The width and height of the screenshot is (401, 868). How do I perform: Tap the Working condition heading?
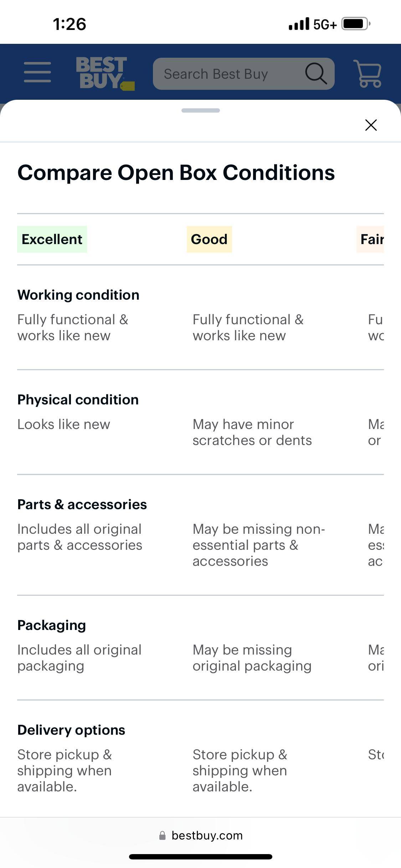point(78,295)
